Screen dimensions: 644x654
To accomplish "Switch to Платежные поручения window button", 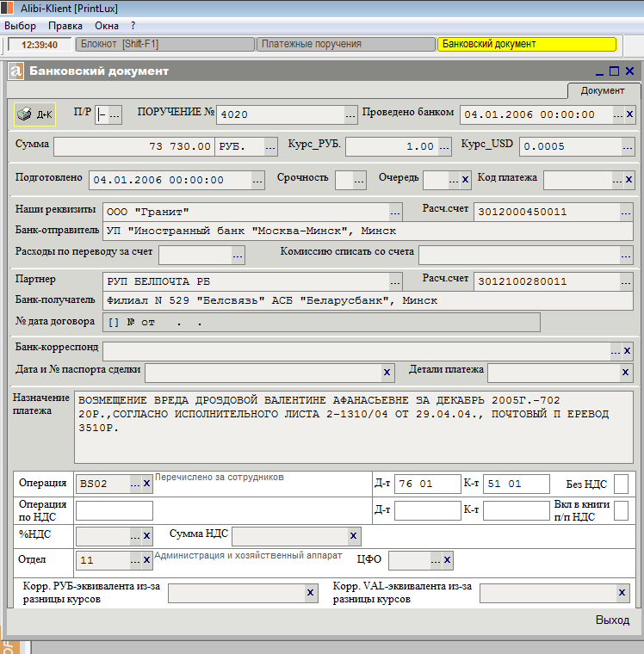I will tap(345, 44).
